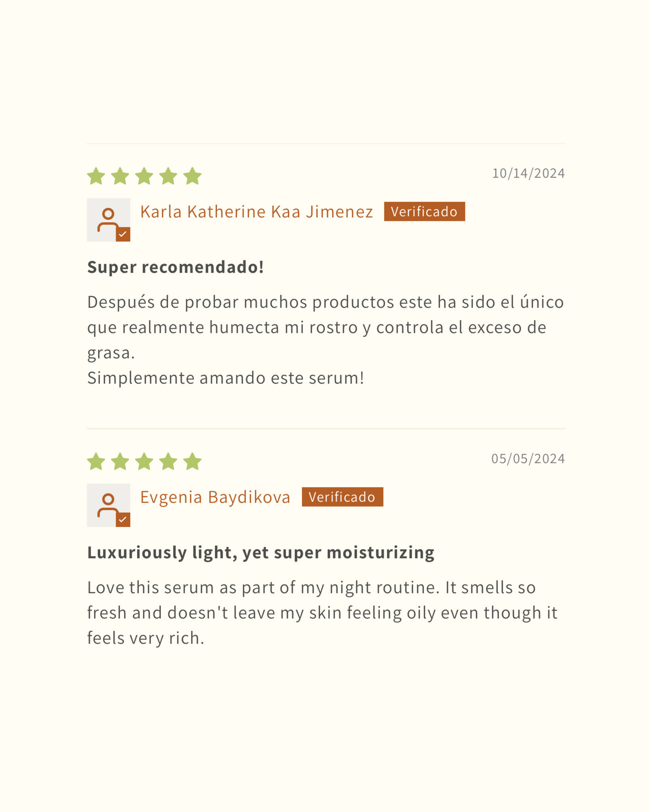This screenshot has height=812, width=649.
Task: Click the third star in Karla's review rating
Action: [x=144, y=176]
